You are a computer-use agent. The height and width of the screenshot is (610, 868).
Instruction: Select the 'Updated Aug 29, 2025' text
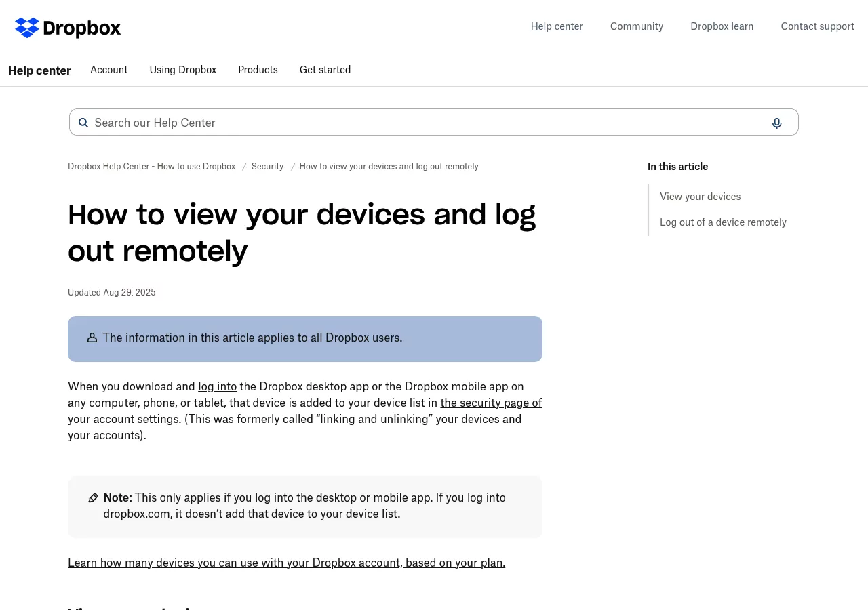tap(112, 293)
